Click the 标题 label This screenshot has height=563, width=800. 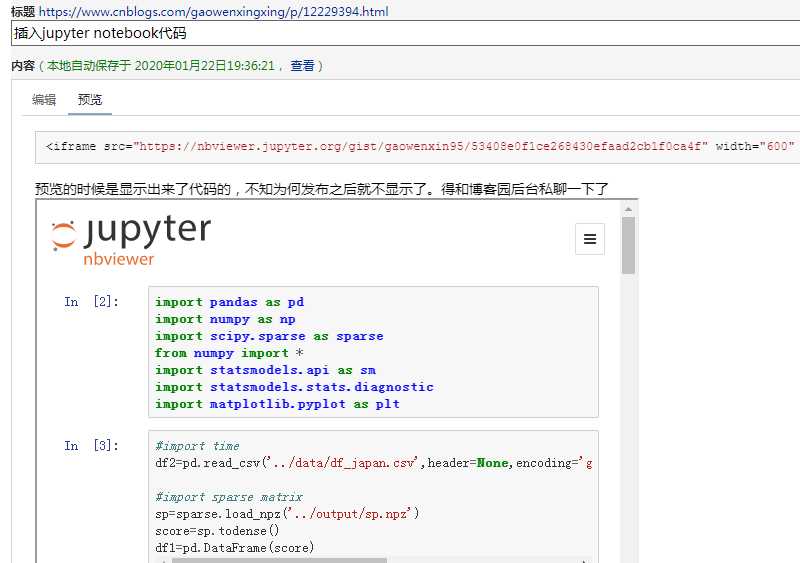coord(23,11)
